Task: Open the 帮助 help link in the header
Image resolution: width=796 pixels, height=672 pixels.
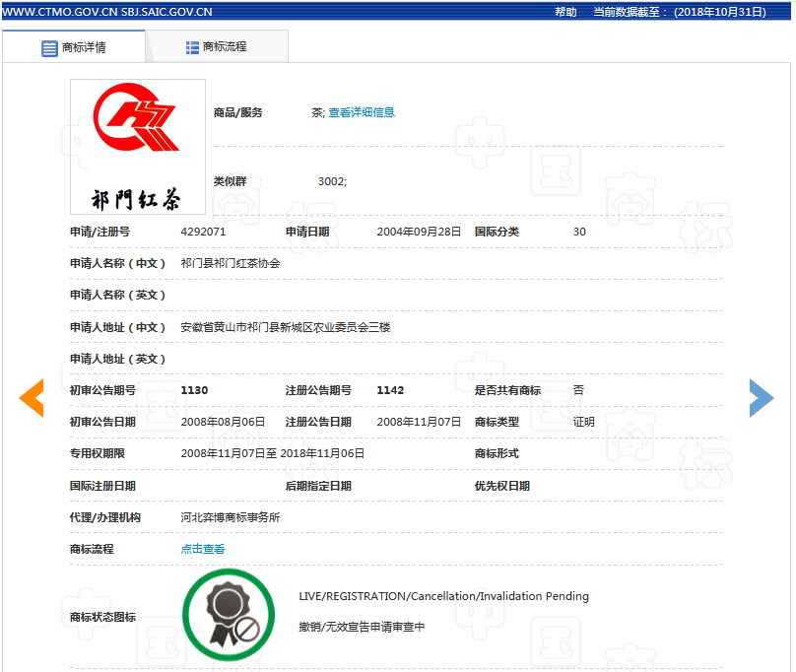Action: tap(565, 12)
